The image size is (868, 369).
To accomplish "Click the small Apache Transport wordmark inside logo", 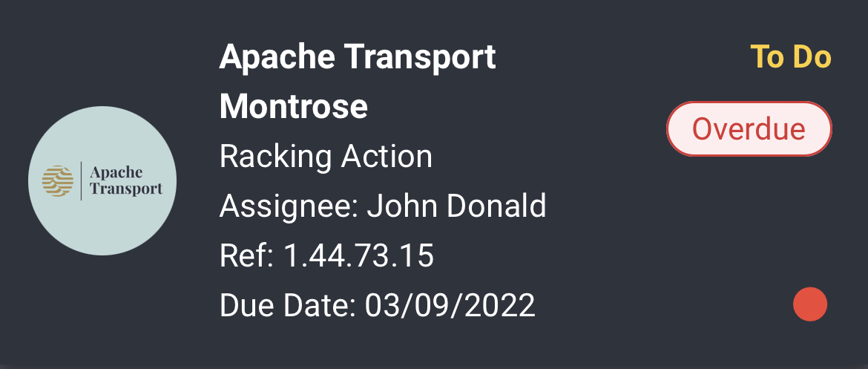I will pyautogui.click(x=125, y=181).
